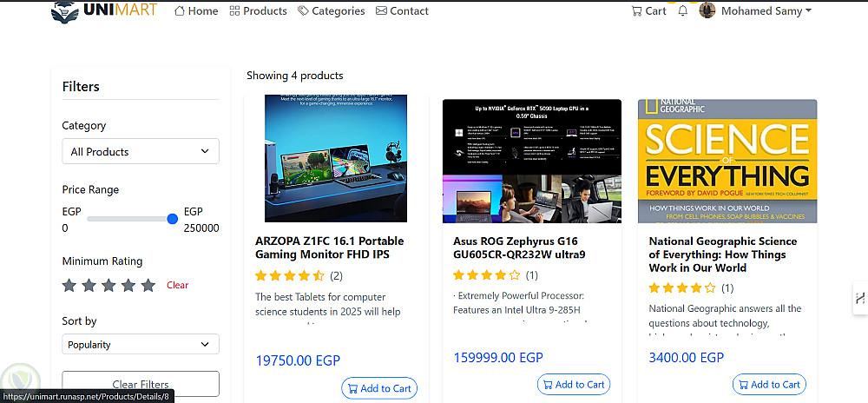Screen dimensions: 868x403
Task: Clear the minimum rating filter
Action: (178, 286)
